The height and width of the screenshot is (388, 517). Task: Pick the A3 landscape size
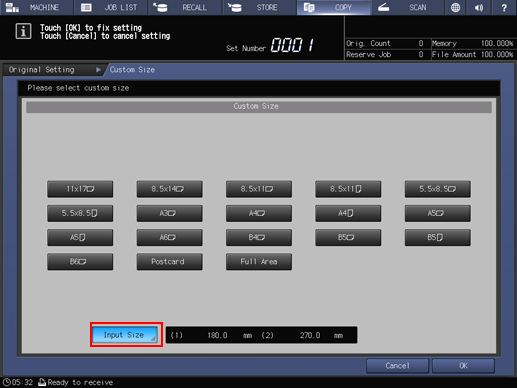tap(169, 213)
